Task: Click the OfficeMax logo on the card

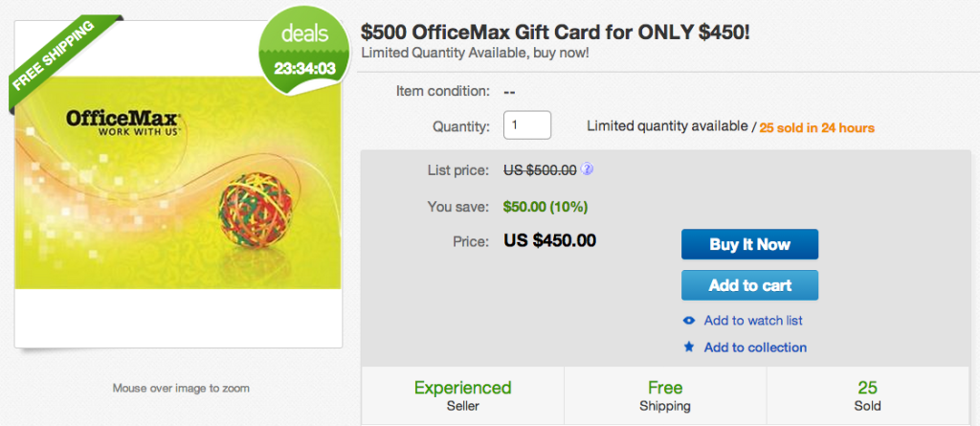Action: [x=122, y=123]
